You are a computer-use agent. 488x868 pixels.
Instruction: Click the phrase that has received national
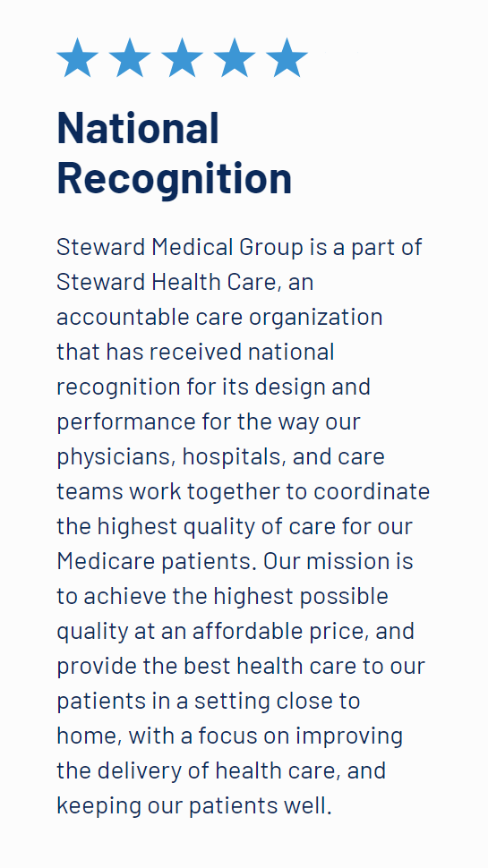click(x=195, y=352)
